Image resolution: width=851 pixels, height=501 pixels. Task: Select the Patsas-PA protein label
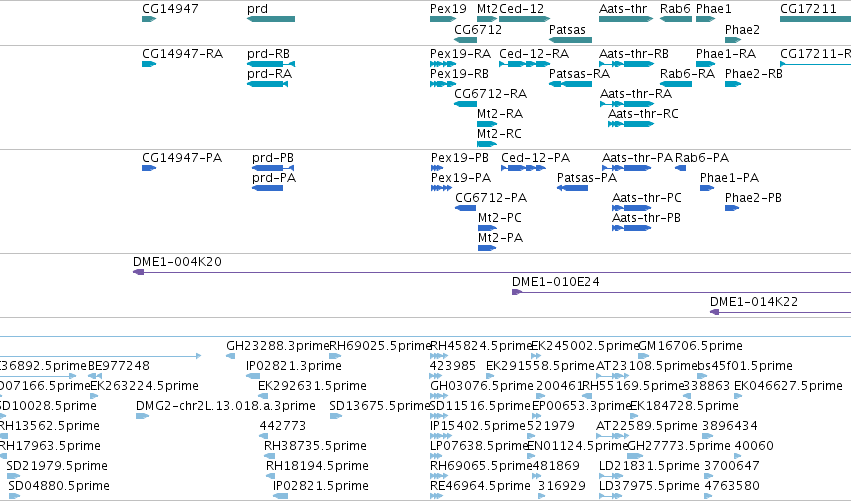[x=587, y=178]
